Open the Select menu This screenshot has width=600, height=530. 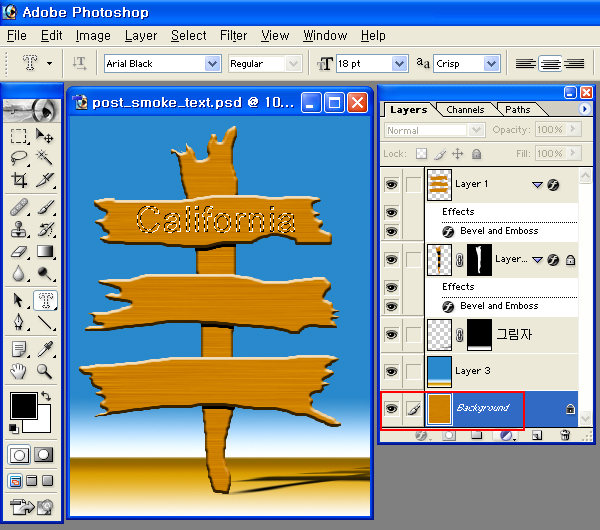[x=189, y=36]
